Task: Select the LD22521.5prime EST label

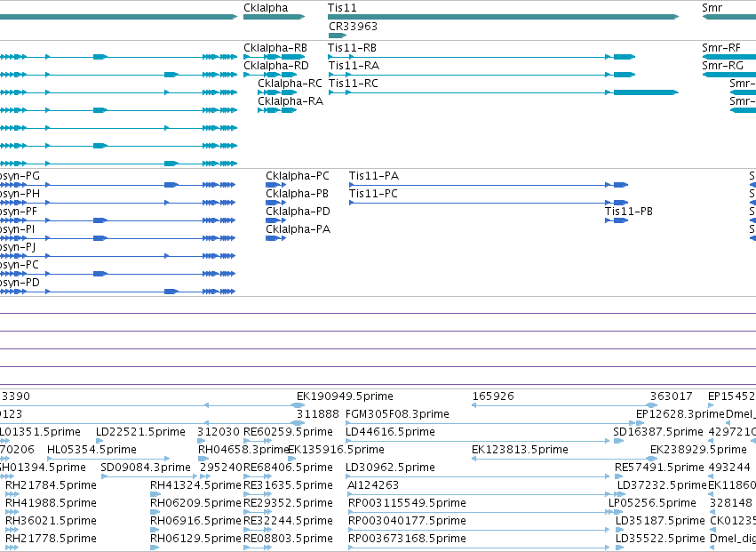Action: coord(140,432)
